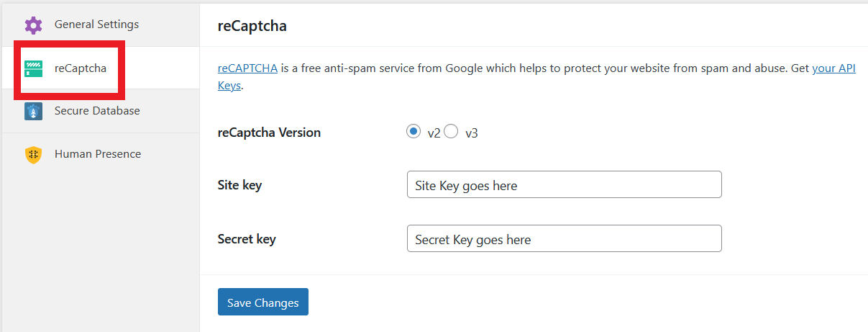Open the Human Presence tab label
The height and width of the screenshot is (332, 868).
(x=98, y=154)
